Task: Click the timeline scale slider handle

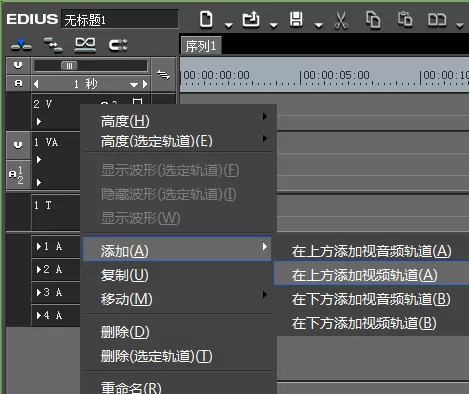Action: 69,66
